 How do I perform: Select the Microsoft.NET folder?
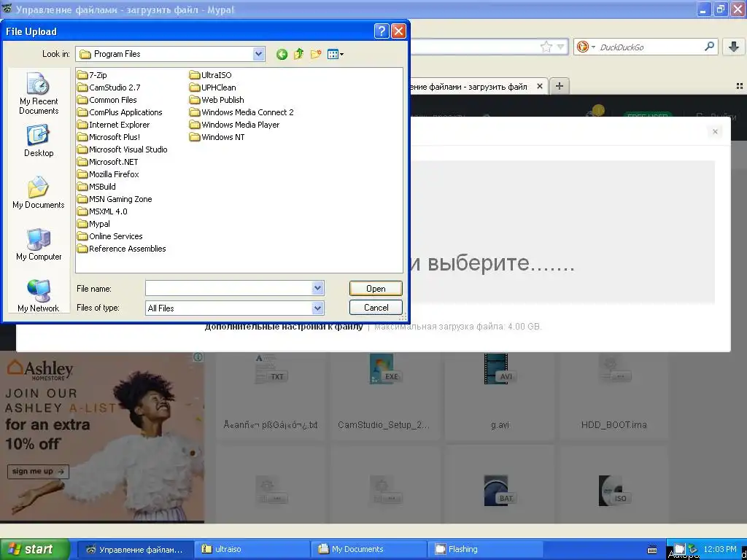pyautogui.click(x=108, y=162)
